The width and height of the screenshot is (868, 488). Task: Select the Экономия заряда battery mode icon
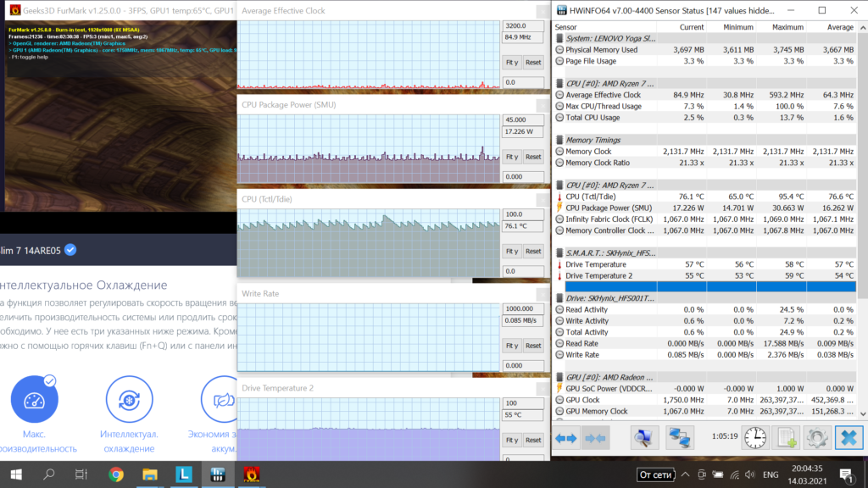(x=220, y=400)
